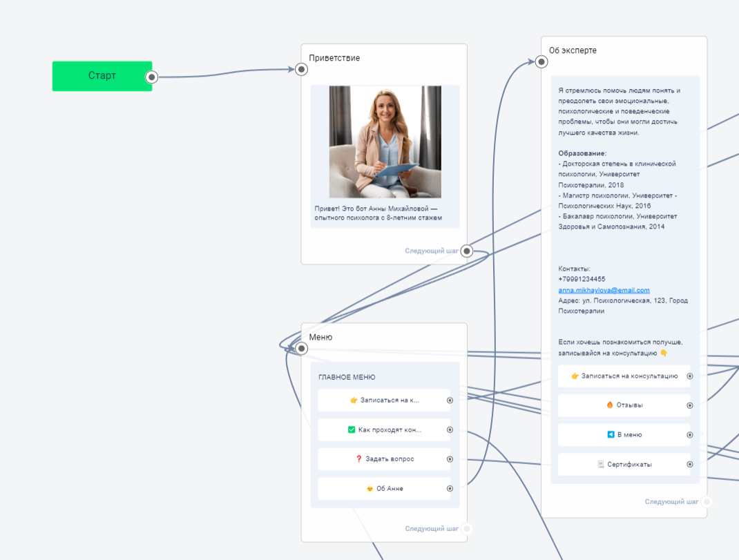Click the output connector on Старт block
739x560 pixels.
point(152,77)
